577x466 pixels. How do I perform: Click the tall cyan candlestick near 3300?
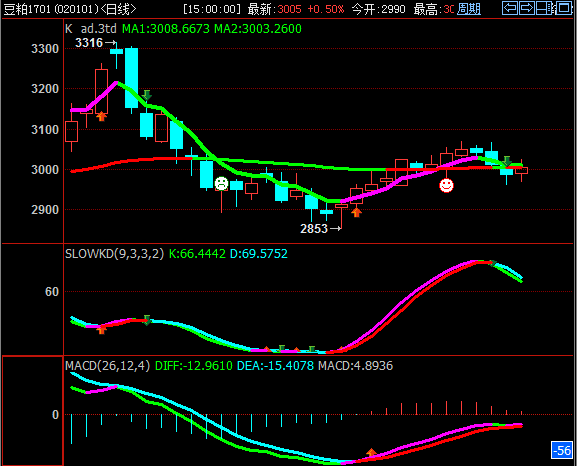tap(131, 78)
